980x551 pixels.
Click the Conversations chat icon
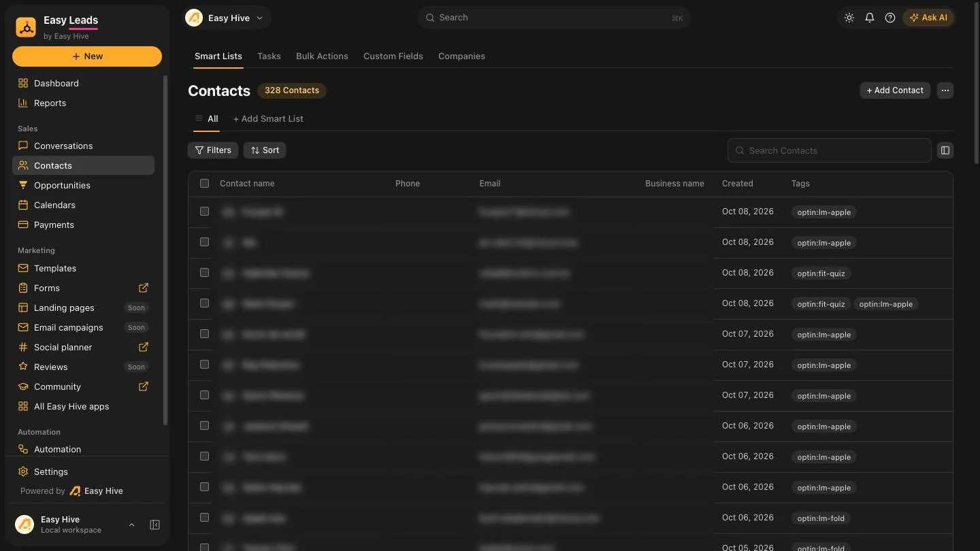pyautogui.click(x=23, y=146)
